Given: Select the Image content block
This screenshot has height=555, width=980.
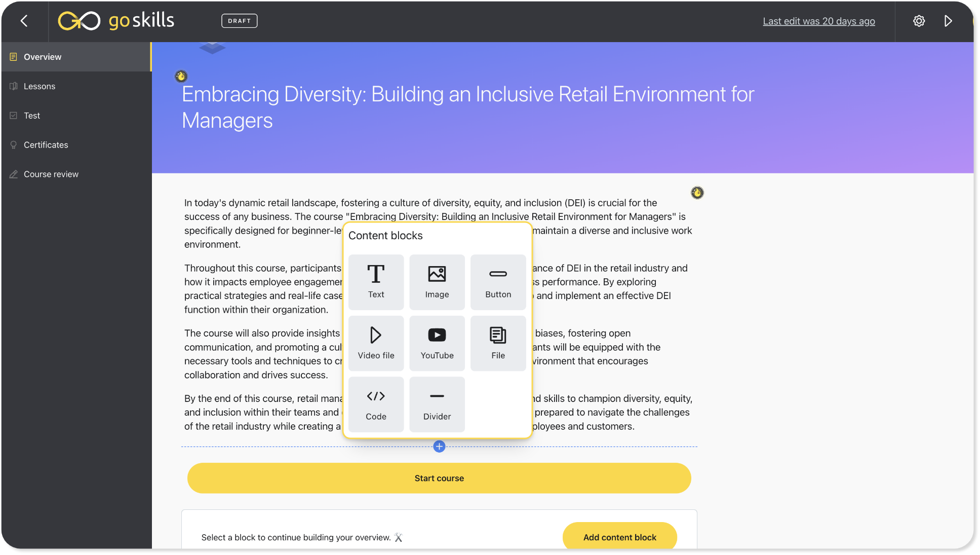Looking at the screenshot, I should pyautogui.click(x=437, y=282).
